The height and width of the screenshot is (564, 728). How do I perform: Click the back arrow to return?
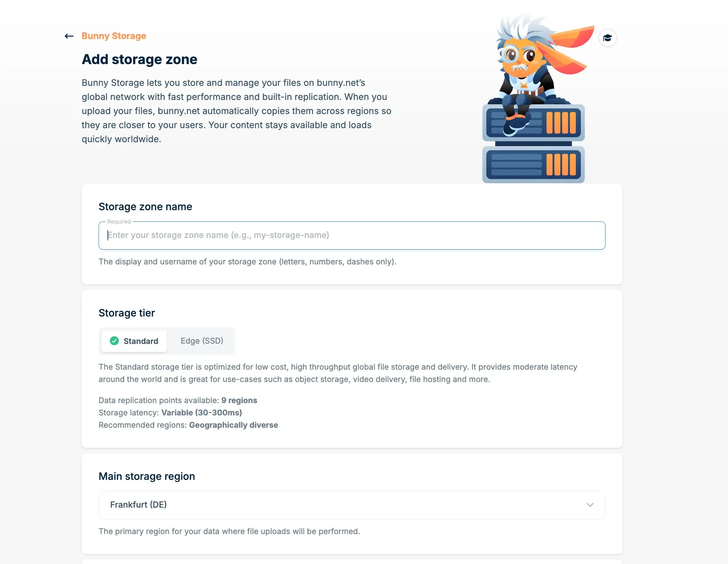(69, 36)
